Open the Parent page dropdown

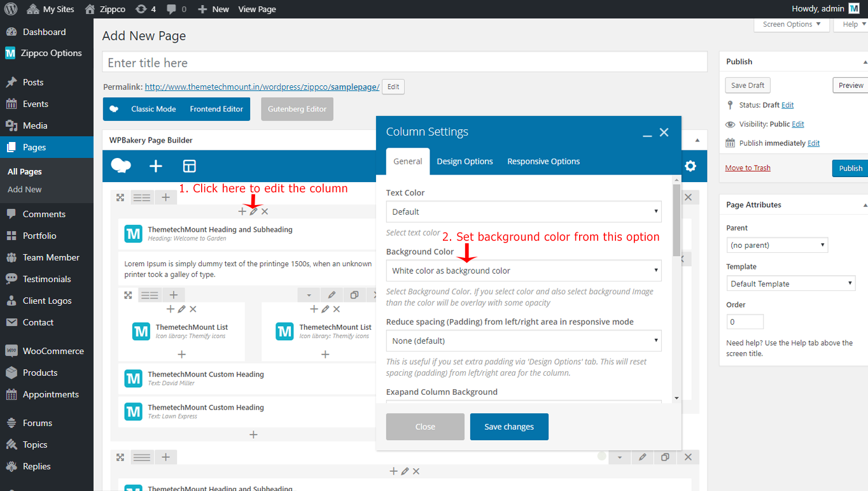click(777, 245)
